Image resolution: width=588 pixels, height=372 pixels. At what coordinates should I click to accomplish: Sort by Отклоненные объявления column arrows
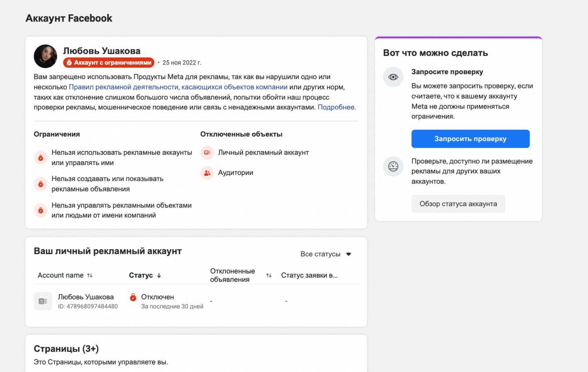pos(269,275)
